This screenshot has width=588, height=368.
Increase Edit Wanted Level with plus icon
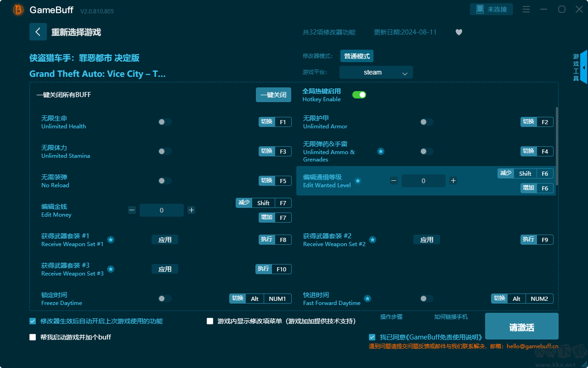pyautogui.click(x=453, y=181)
